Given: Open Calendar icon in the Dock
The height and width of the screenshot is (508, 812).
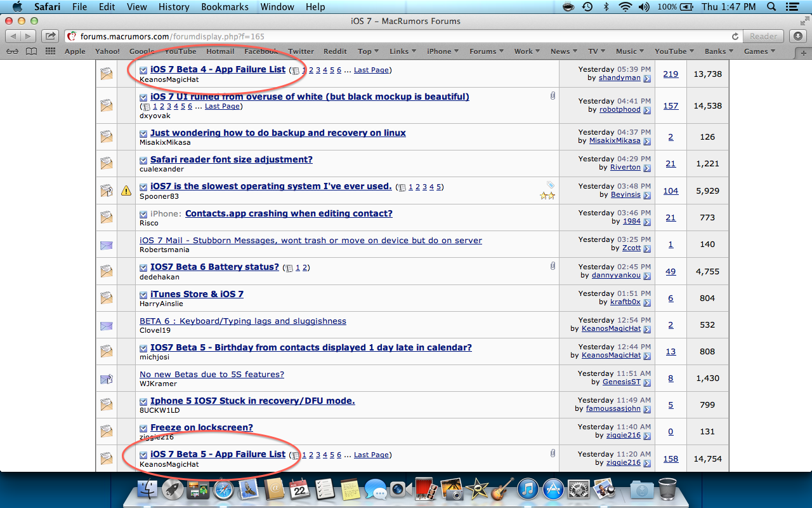Looking at the screenshot, I should tap(299, 489).
